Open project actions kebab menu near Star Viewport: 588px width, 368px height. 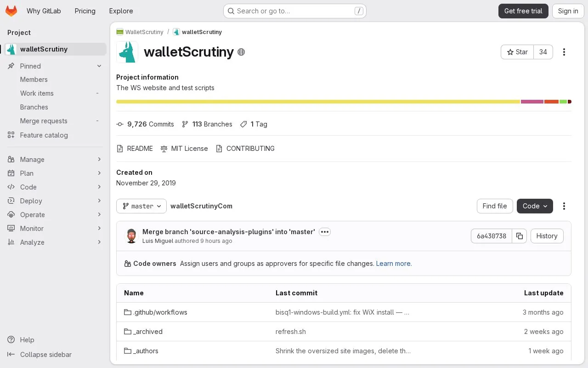coord(564,52)
